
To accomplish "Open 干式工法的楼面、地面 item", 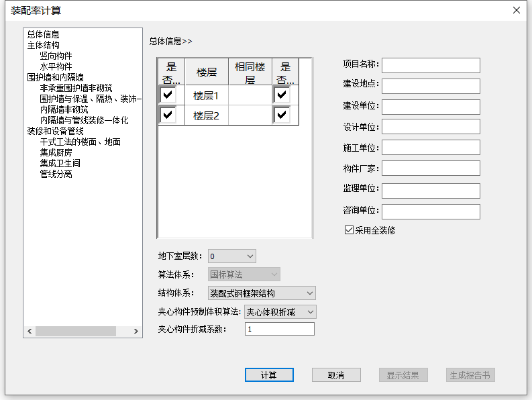I will (80, 142).
